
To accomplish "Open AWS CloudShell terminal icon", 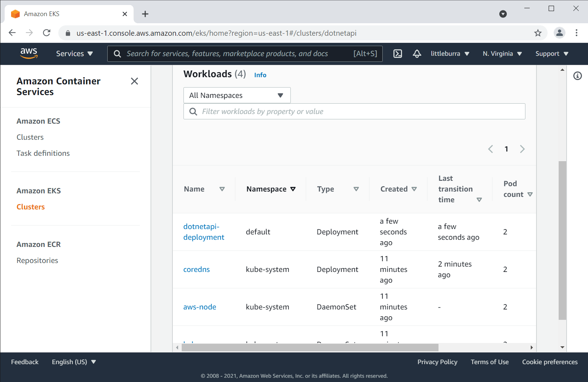I will point(398,54).
